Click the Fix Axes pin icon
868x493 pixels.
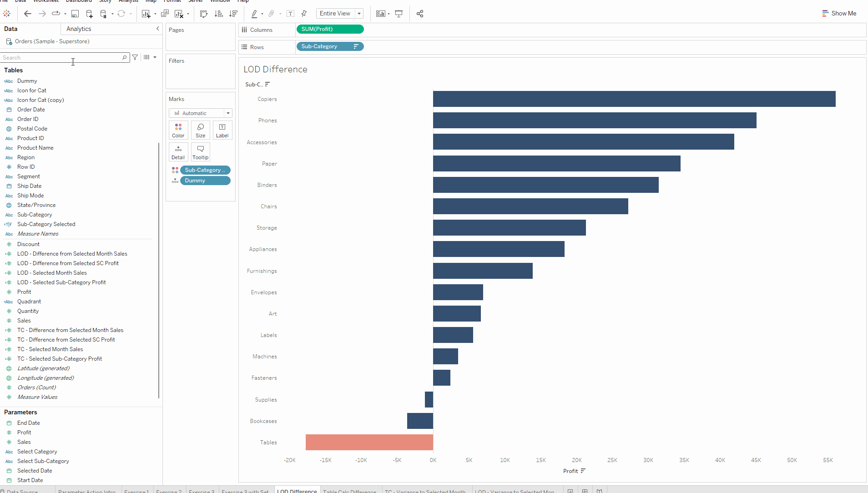click(x=304, y=14)
